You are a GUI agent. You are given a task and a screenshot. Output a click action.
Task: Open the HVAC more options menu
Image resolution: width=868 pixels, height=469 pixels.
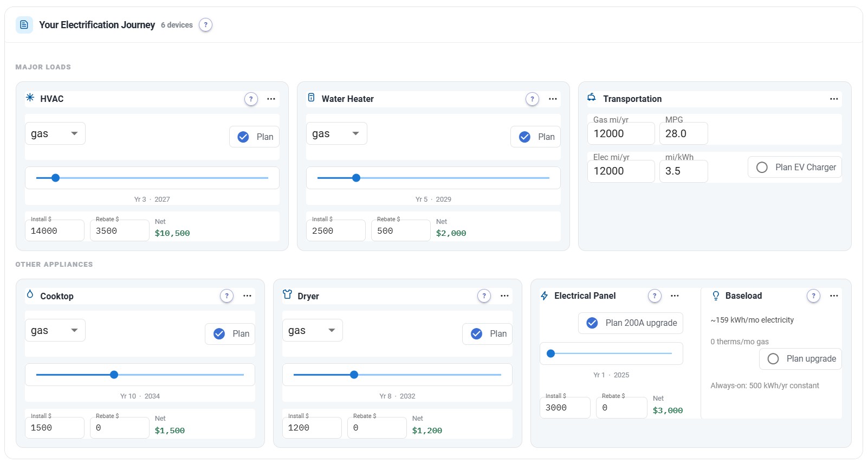click(271, 99)
